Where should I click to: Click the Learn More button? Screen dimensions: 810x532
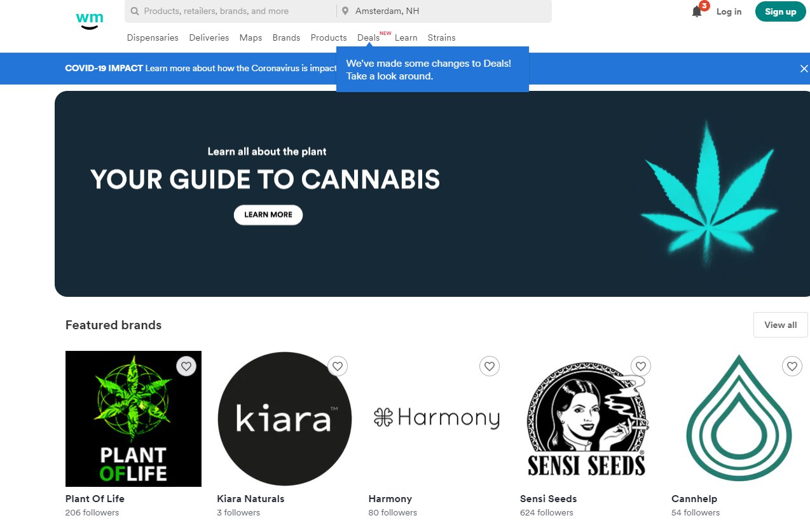[x=268, y=215]
